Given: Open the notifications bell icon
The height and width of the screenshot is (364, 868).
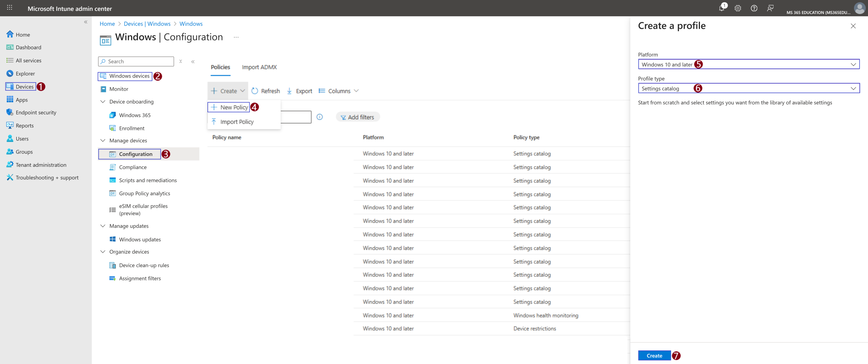Looking at the screenshot, I should (722, 8).
